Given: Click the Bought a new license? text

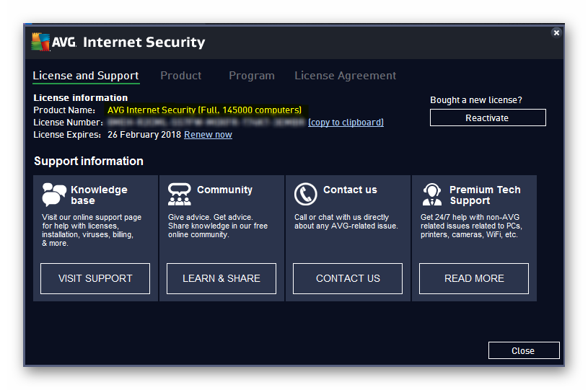Looking at the screenshot, I should coord(476,100).
